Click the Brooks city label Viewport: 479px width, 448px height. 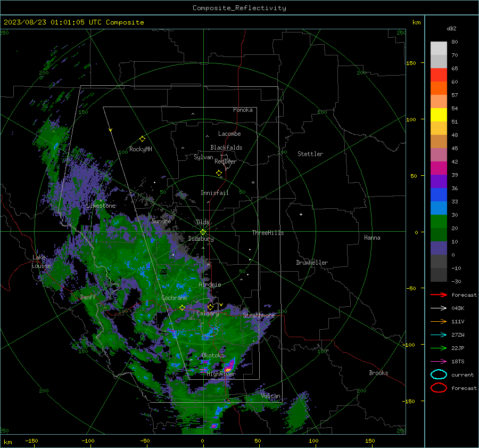pos(378,373)
